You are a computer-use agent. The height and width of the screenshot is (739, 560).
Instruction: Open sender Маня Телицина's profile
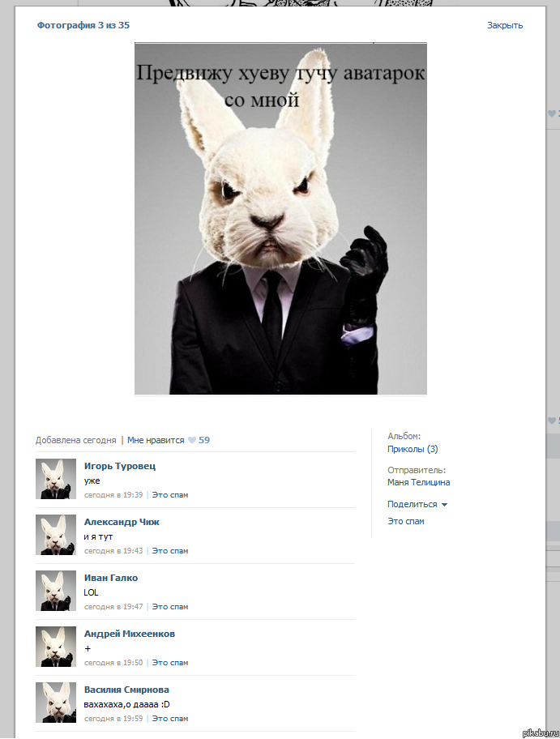418,482
